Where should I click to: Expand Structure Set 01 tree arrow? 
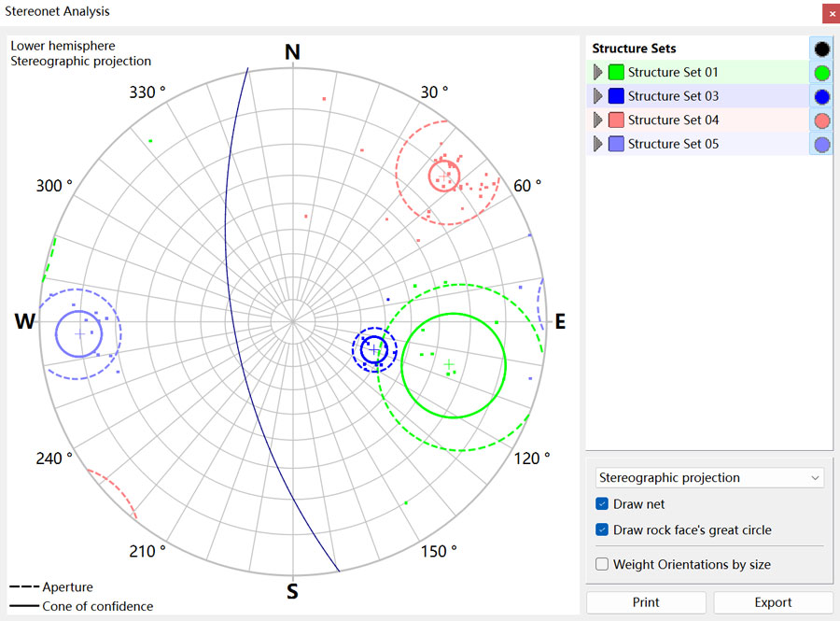click(598, 72)
